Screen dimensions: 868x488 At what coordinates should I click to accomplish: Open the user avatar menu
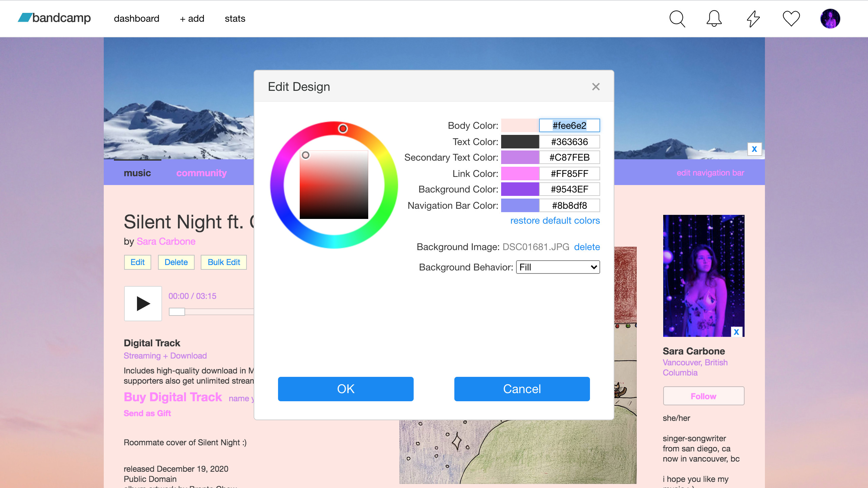pos(830,19)
